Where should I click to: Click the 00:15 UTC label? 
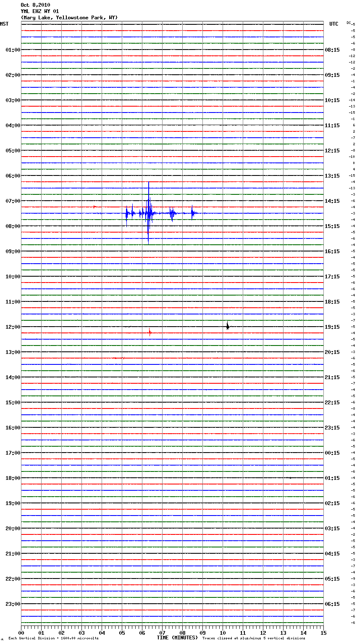click(x=332, y=453)
